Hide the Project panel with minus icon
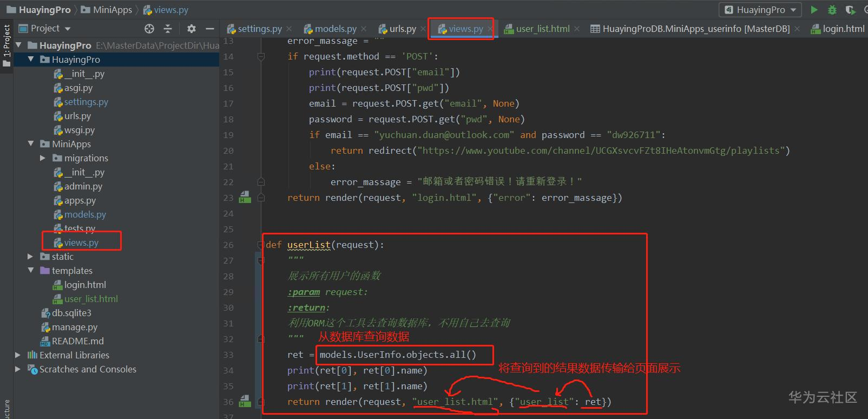The image size is (868, 419). click(210, 29)
